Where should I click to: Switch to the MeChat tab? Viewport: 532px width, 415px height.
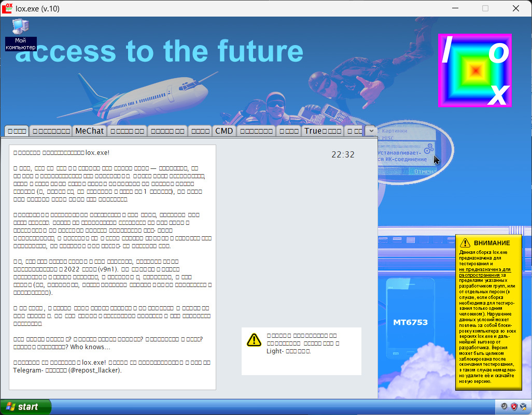[x=90, y=131]
